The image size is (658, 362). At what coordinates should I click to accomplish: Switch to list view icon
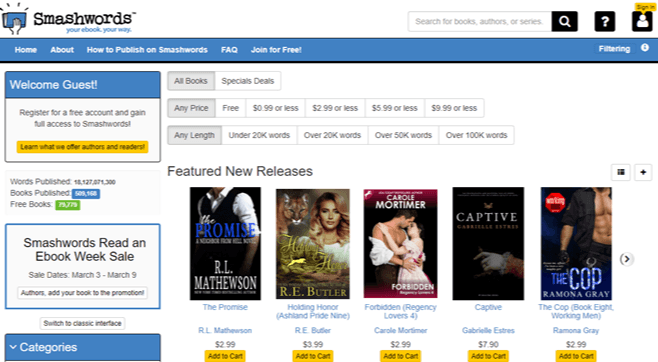tap(621, 172)
